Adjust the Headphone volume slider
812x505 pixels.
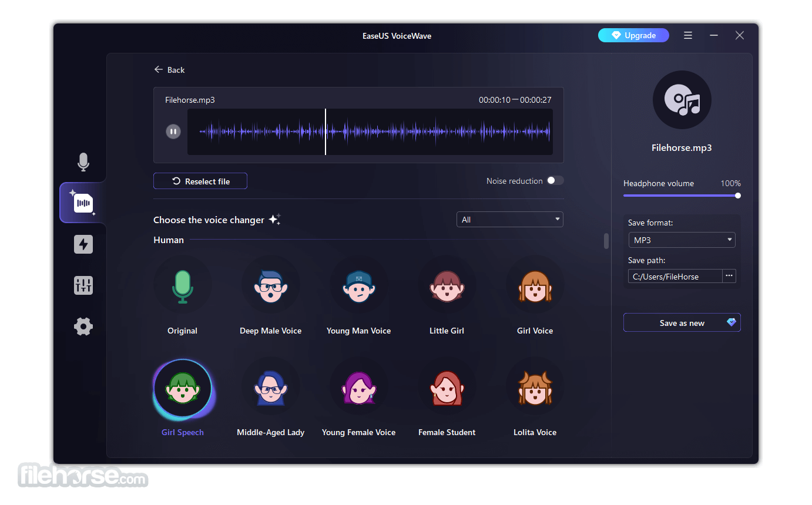pos(681,196)
